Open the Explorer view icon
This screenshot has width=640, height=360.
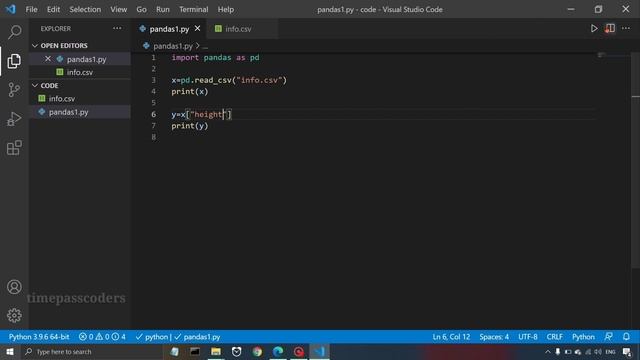coord(14,61)
